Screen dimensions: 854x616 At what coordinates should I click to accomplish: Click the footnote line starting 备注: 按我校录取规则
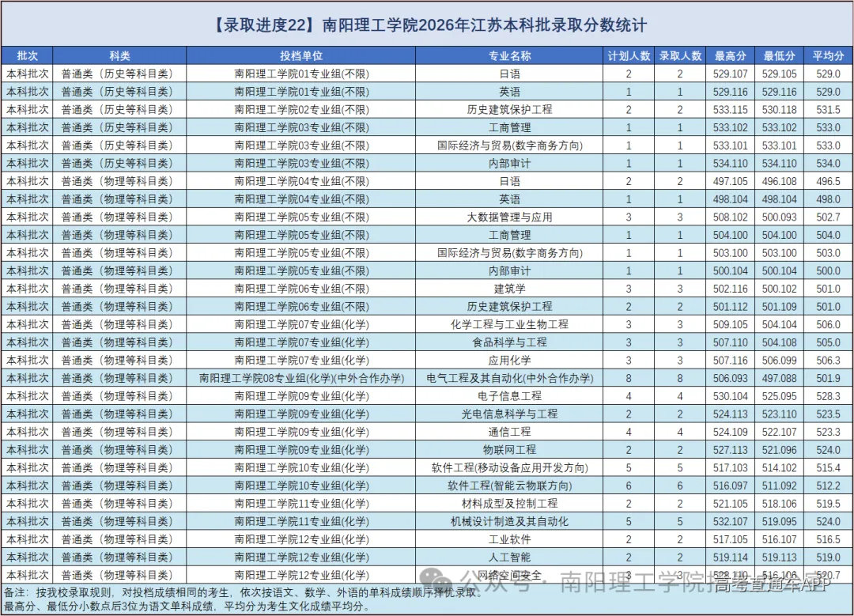point(244,592)
